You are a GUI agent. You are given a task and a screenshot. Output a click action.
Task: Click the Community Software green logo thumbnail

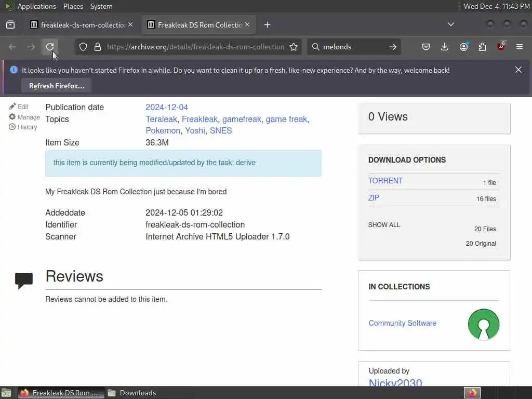[484, 324]
